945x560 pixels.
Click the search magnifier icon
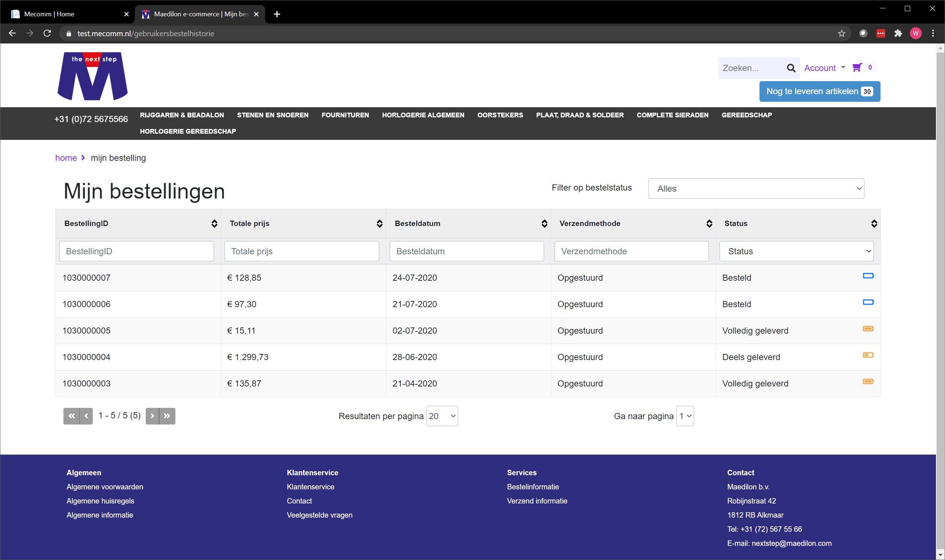coord(791,68)
